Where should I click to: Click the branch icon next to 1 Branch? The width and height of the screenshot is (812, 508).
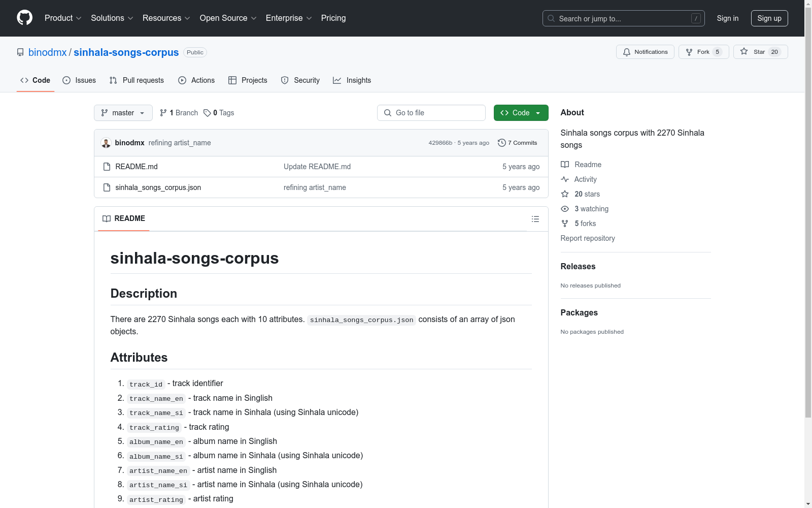(x=163, y=113)
